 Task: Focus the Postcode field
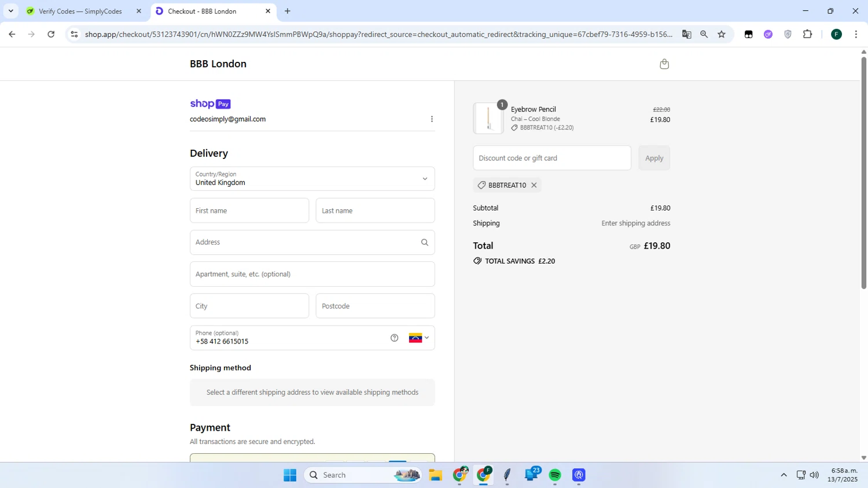point(375,306)
